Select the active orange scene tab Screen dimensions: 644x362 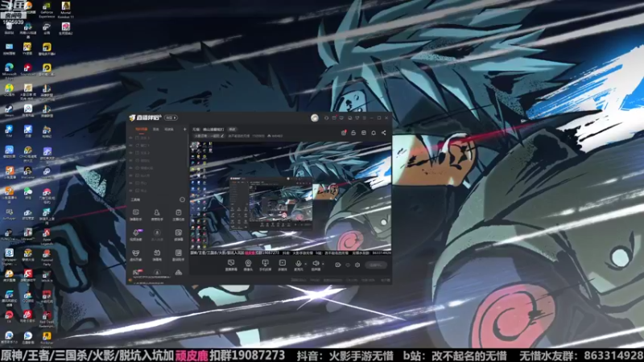[142, 130]
